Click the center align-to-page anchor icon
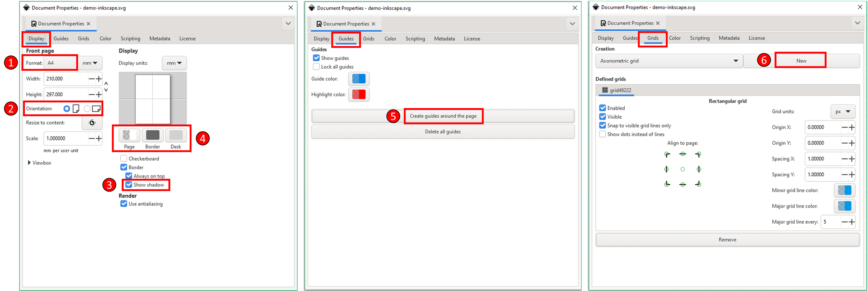 point(683,169)
